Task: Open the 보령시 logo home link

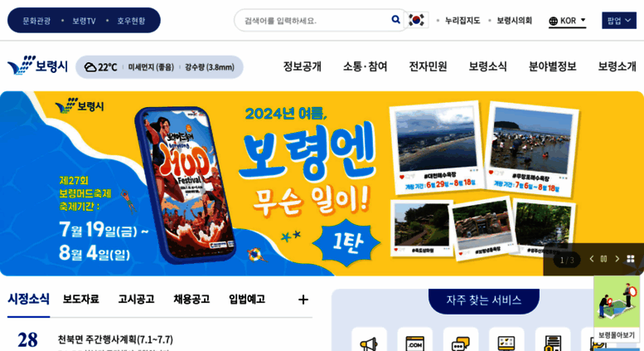Action: click(38, 66)
